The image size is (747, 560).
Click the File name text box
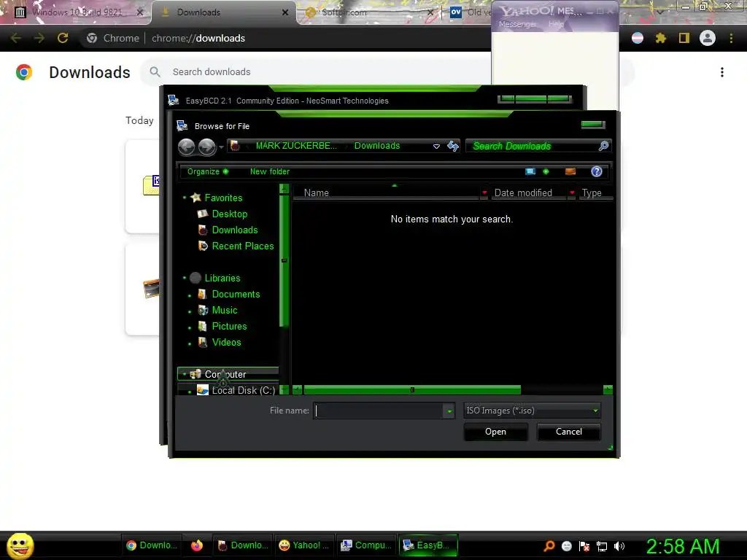[379, 411]
